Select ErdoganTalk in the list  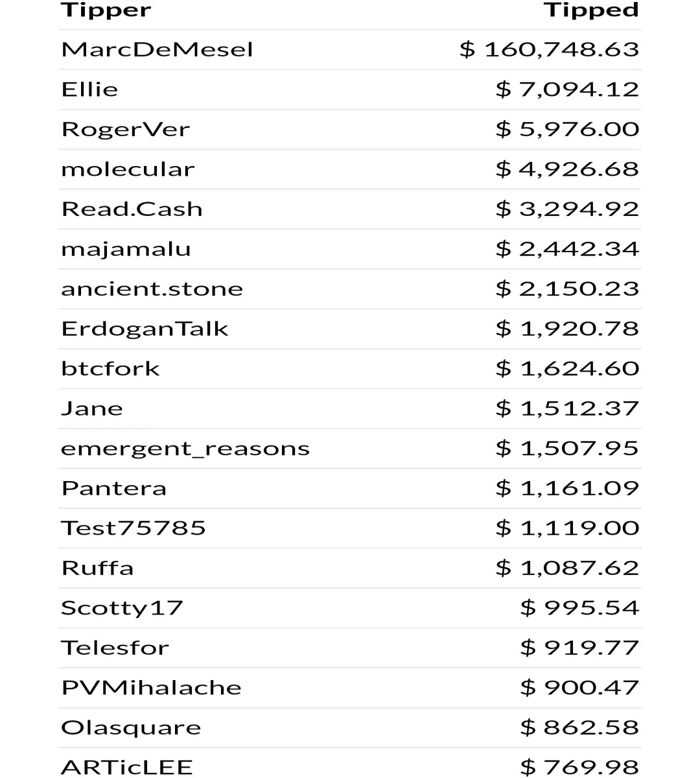(145, 329)
